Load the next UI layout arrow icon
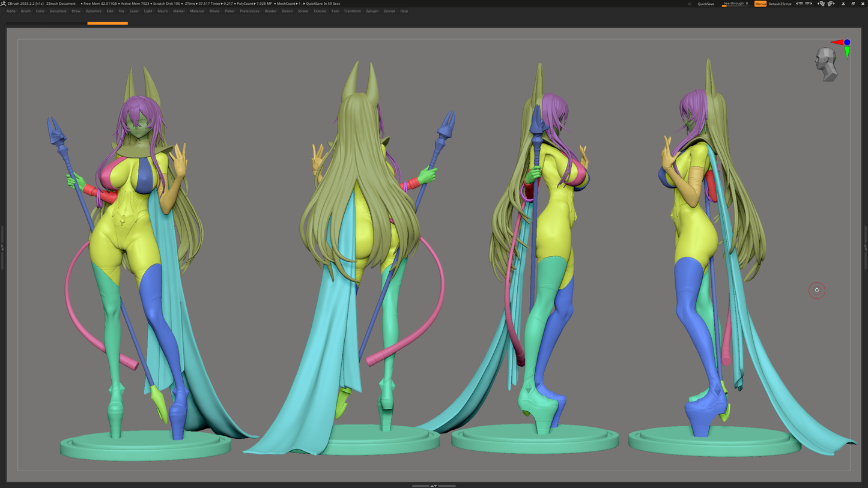Image resolution: width=868 pixels, height=488 pixels. 809,4
